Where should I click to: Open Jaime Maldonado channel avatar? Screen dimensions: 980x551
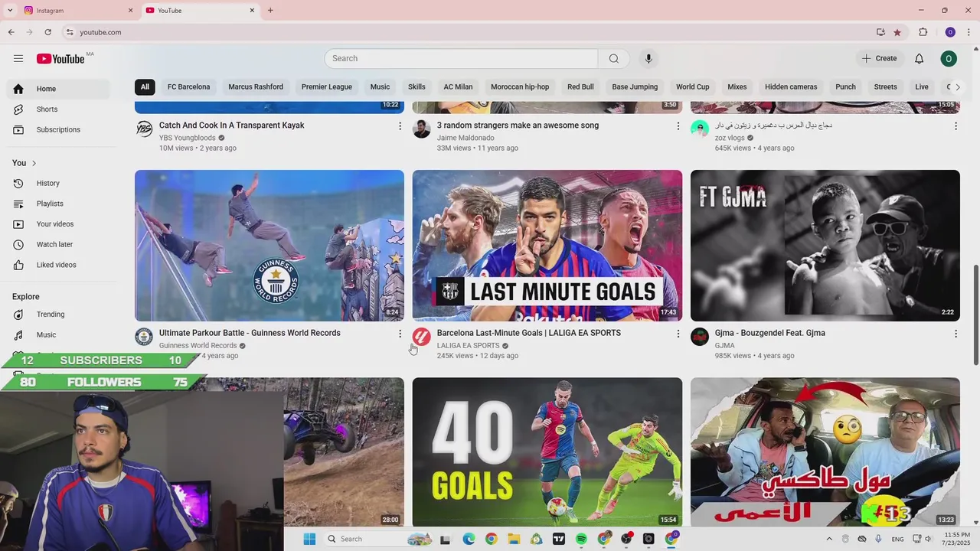pos(422,129)
